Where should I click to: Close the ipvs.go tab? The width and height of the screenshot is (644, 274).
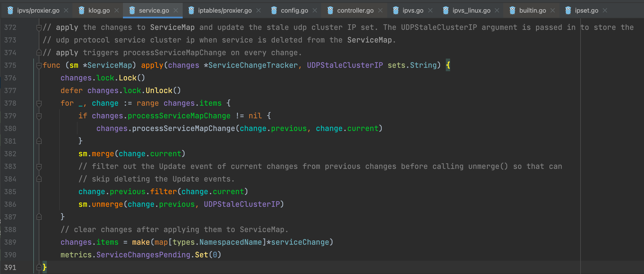coord(430,10)
